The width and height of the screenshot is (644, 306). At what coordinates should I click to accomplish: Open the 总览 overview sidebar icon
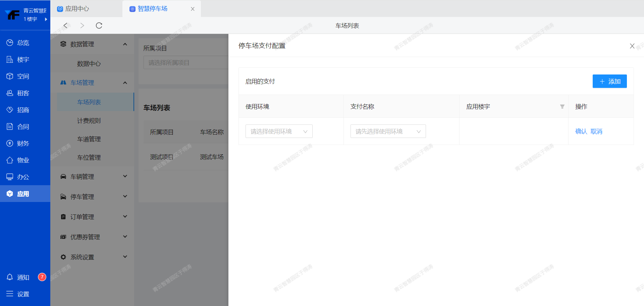(x=10, y=43)
